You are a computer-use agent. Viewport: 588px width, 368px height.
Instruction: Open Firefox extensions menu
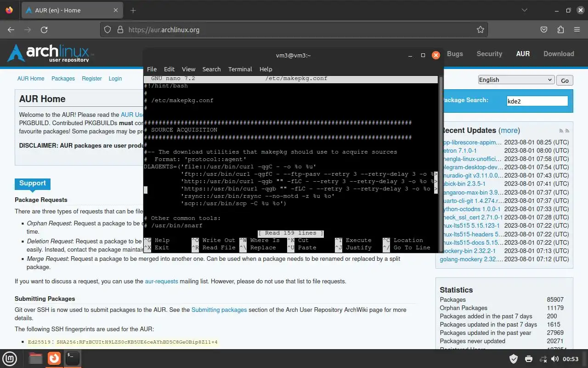pos(560,29)
